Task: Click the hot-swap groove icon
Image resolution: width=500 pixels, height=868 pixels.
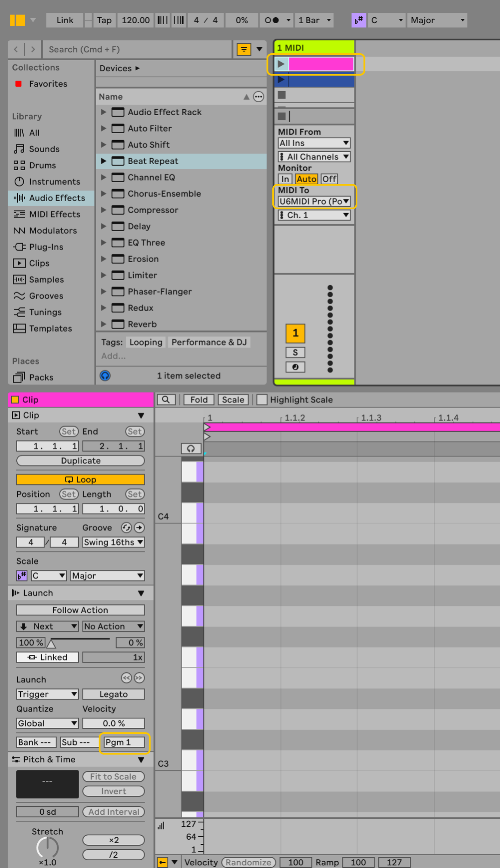Action: pyautogui.click(x=126, y=528)
